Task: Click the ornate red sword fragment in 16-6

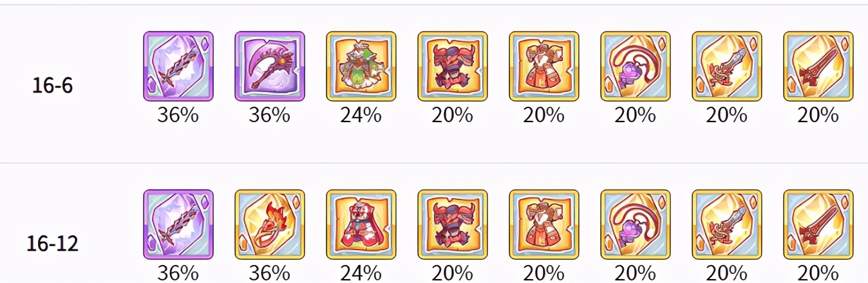Action: (727, 66)
